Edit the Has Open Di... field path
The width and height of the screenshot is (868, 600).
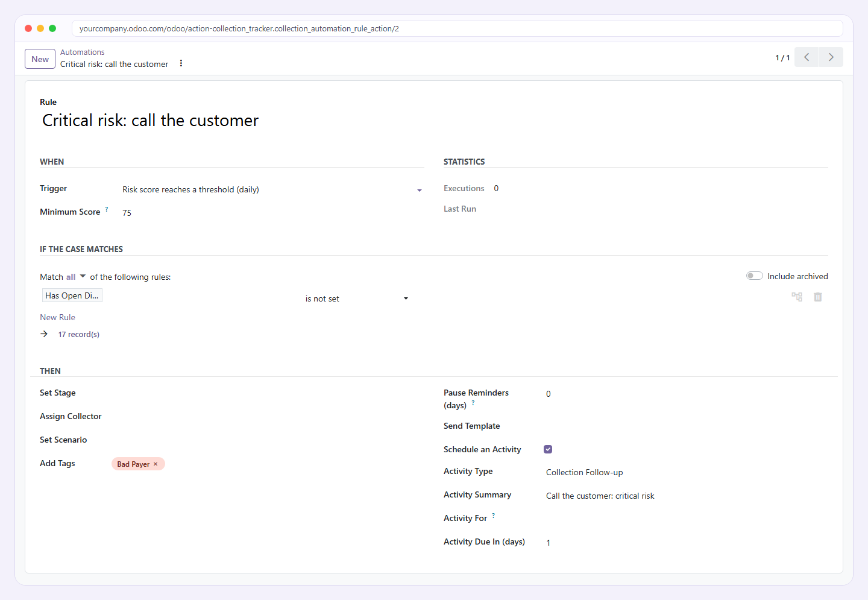click(72, 295)
